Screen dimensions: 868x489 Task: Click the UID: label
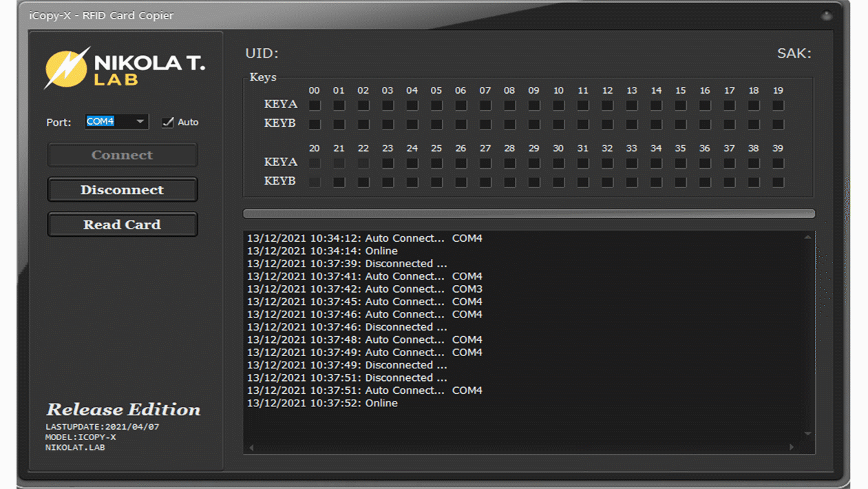262,53
